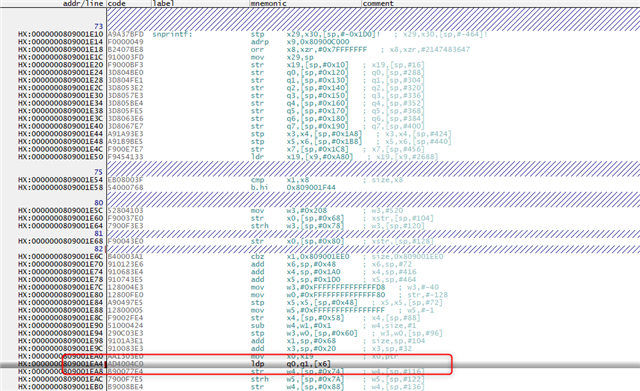Click address HX:0000000809001EB0
Image resolution: width=640 pixels, height=391 pixels.
coord(61,387)
